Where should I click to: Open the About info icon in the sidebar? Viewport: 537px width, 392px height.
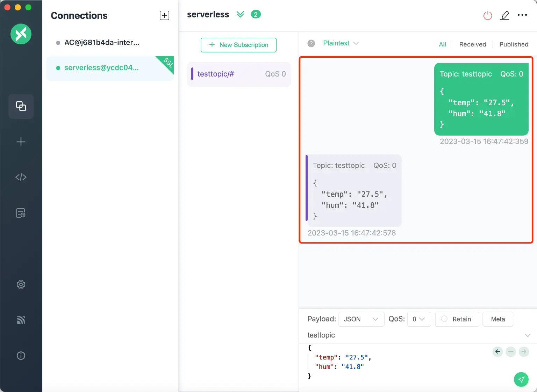click(21, 356)
